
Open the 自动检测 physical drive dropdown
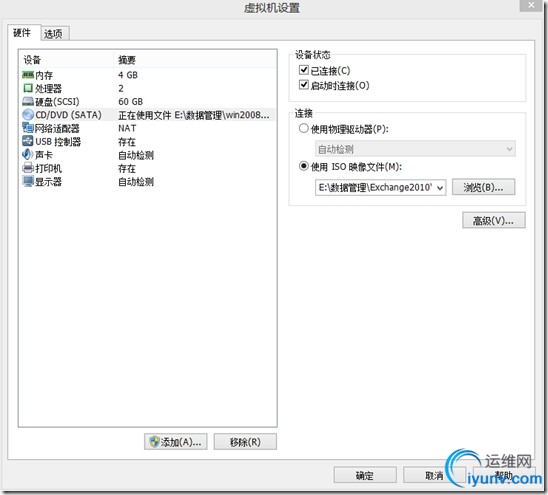(415, 149)
